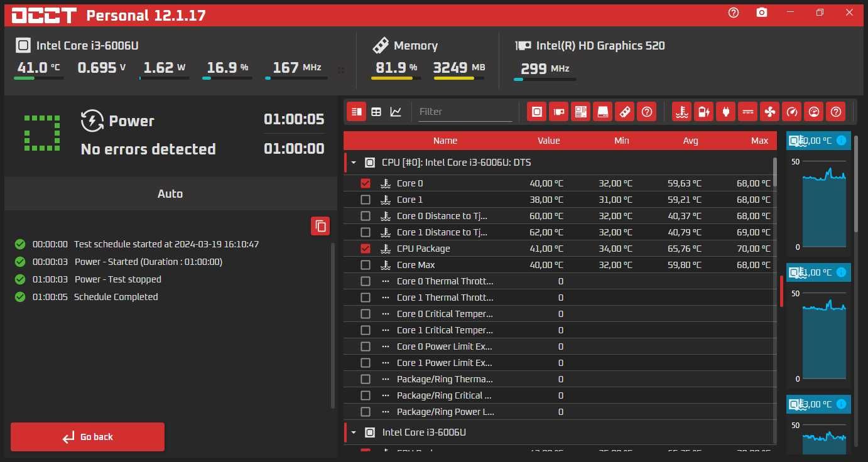The height and width of the screenshot is (462, 868).
Task: Check the Core 1 Distance to Tj checkbox
Action: [x=366, y=232]
